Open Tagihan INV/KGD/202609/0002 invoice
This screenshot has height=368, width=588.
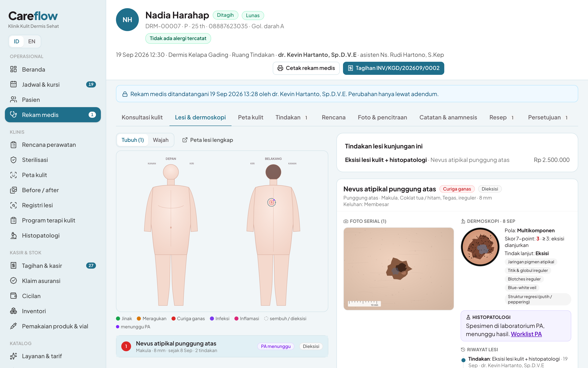393,68
